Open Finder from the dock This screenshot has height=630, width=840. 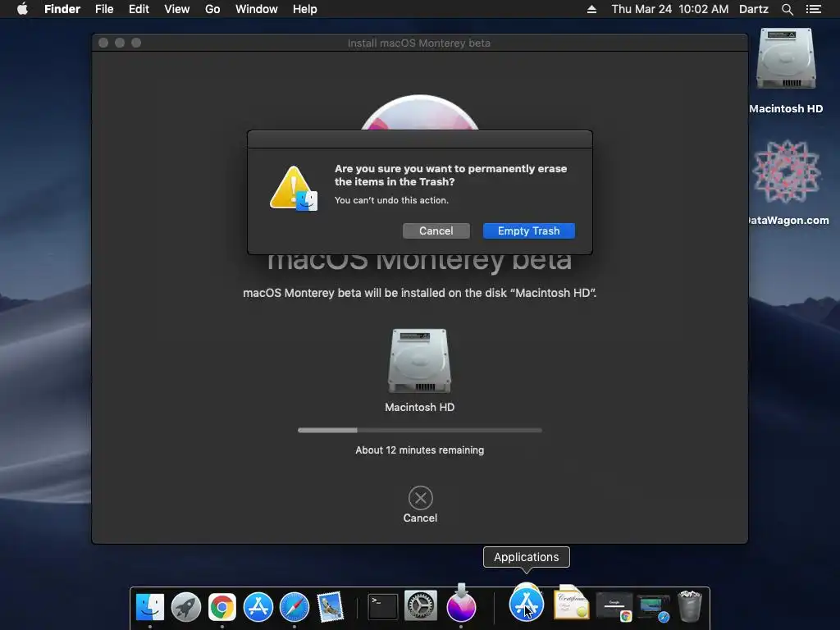pyautogui.click(x=150, y=606)
